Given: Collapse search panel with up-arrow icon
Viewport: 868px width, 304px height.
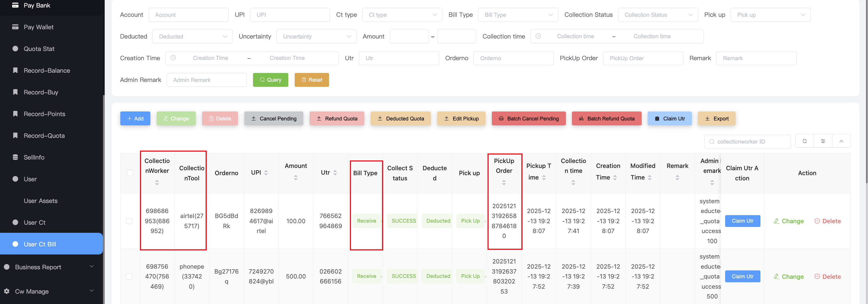Looking at the screenshot, I should 841,141.
